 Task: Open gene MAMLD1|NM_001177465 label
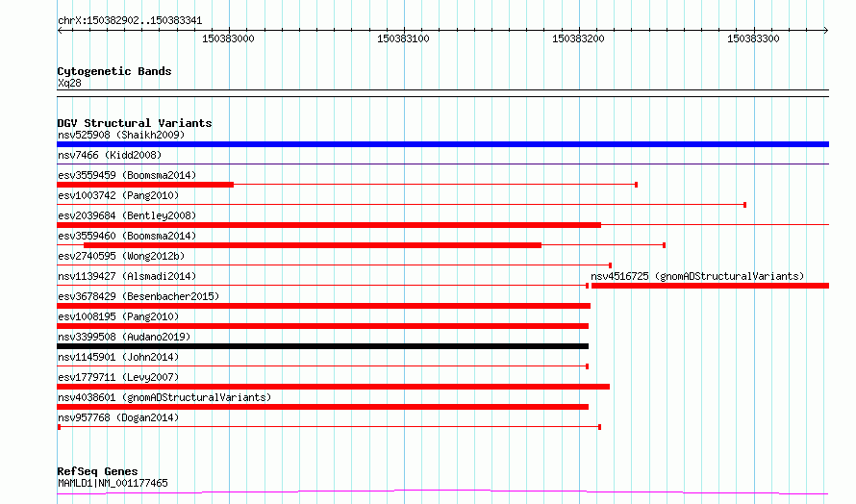click(113, 483)
